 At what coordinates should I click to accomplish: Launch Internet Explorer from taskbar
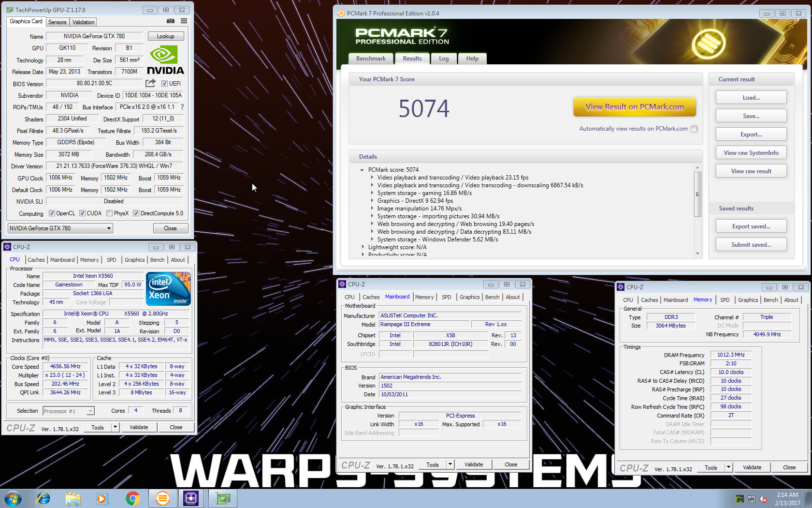[x=43, y=498]
